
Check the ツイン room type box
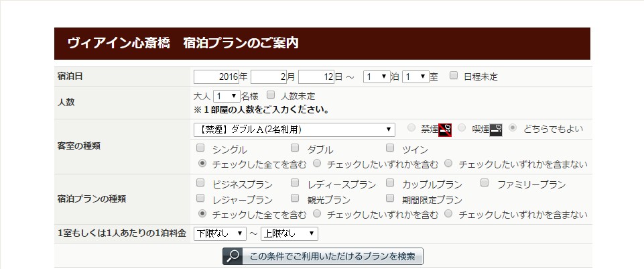390,148
